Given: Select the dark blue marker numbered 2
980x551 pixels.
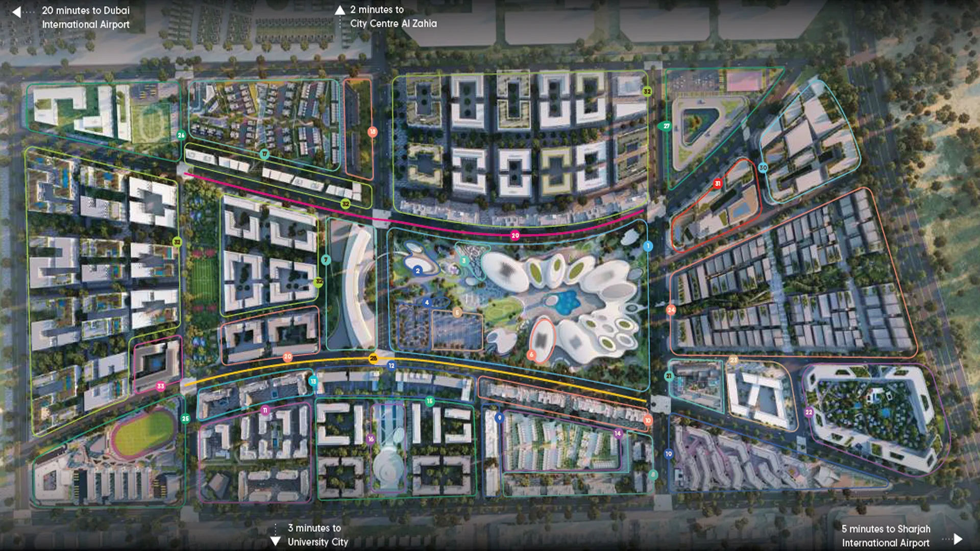Looking at the screenshot, I should (418, 270).
